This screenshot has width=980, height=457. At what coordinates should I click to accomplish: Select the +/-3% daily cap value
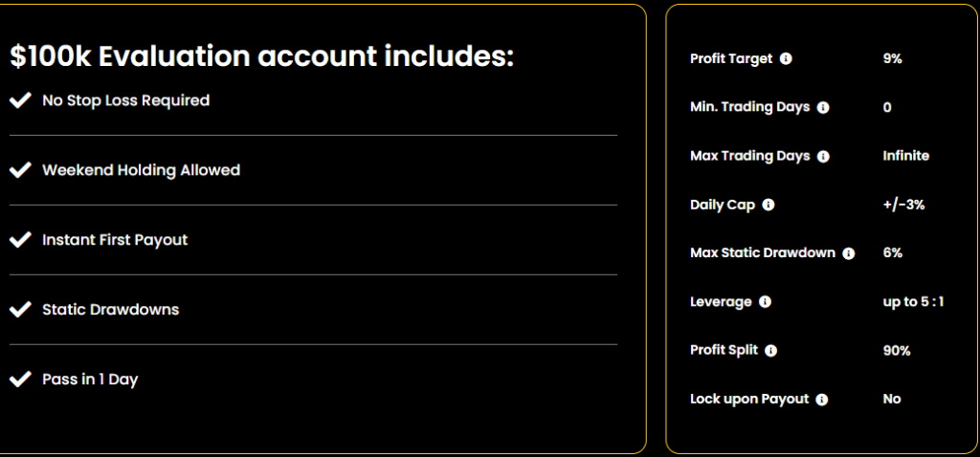pos(903,205)
